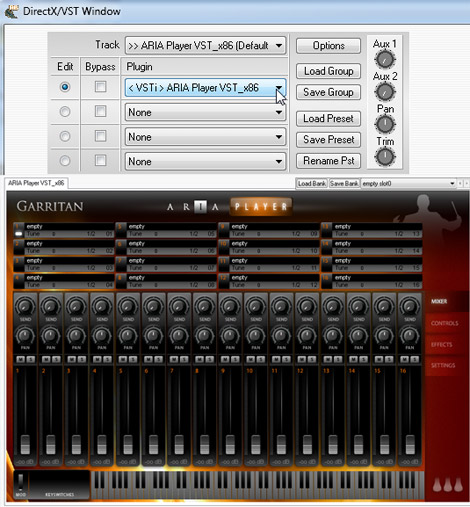This screenshot has height=507, width=470.
Task: Mute mixer channel 1
Action: [21, 359]
